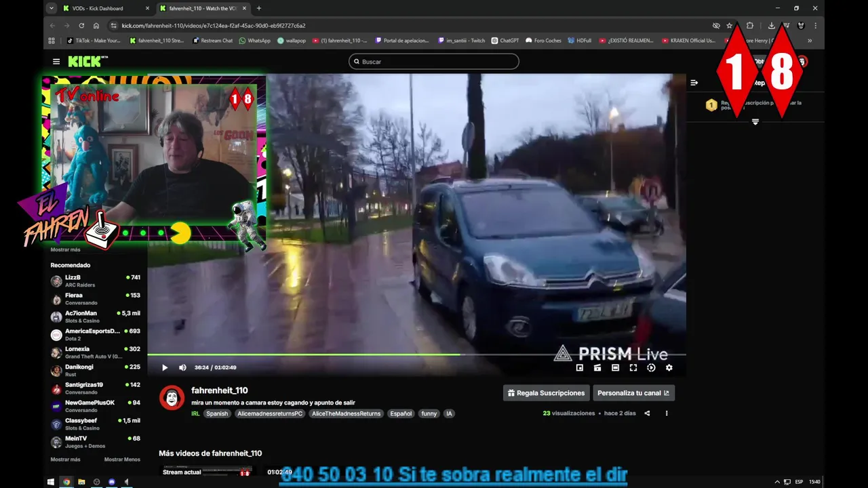This screenshot has width=868, height=488.
Task: Open File Explorer from the taskbar
Action: [x=81, y=482]
